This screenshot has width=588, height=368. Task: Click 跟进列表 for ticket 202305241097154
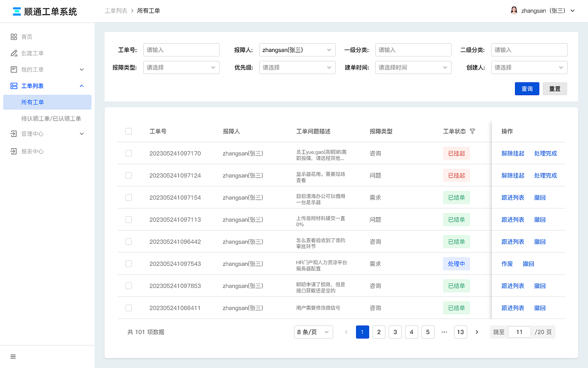point(513,198)
